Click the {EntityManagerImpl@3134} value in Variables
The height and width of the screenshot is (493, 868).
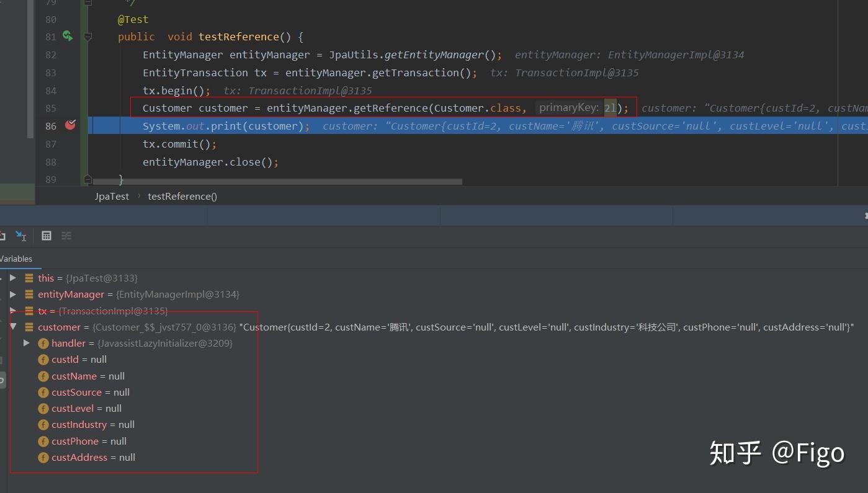coord(177,294)
